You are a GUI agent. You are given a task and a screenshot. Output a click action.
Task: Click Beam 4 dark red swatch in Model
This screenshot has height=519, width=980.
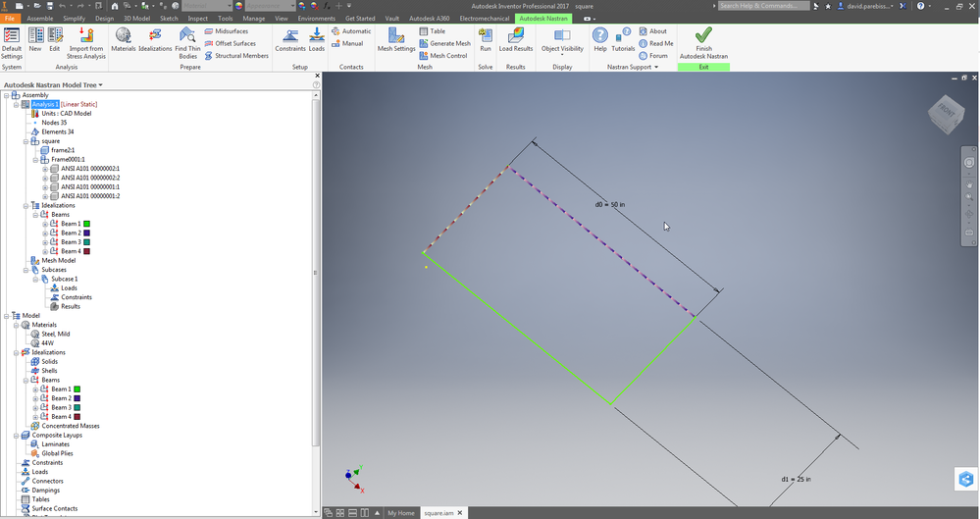point(77,416)
